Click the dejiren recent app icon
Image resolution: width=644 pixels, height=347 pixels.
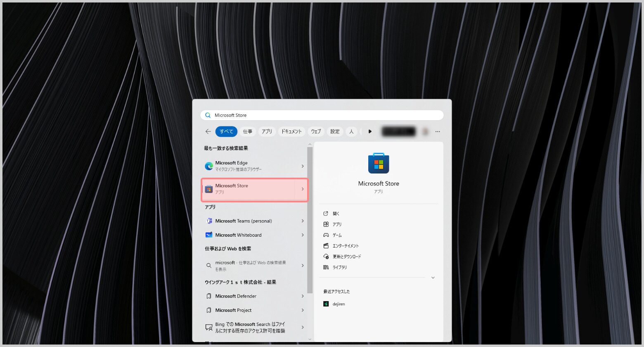coord(326,304)
